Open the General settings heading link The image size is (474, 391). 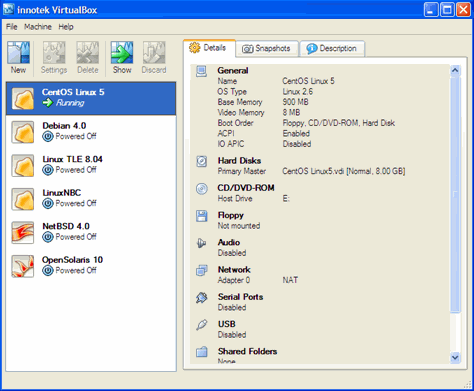pyautogui.click(x=233, y=71)
